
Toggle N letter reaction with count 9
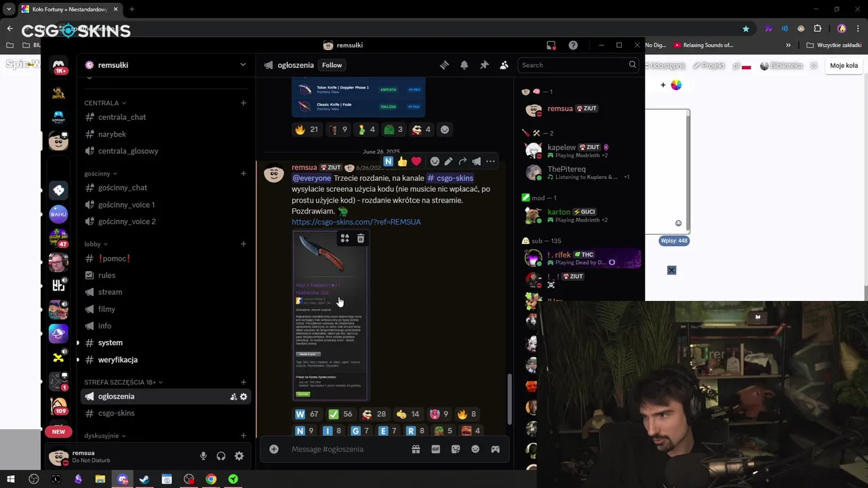pyautogui.click(x=304, y=430)
